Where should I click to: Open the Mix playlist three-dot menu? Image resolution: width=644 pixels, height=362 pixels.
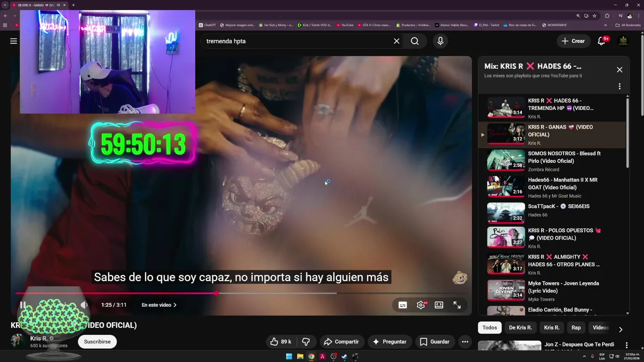coord(620,86)
